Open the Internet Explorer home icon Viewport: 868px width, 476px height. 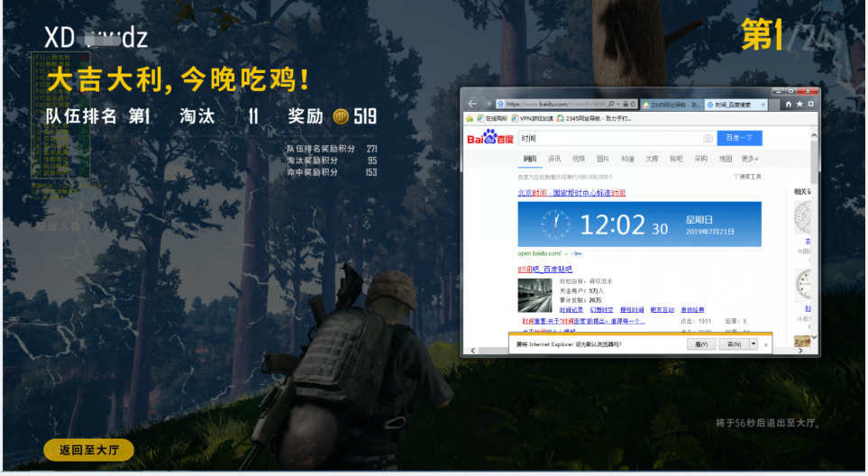[x=789, y=104]
